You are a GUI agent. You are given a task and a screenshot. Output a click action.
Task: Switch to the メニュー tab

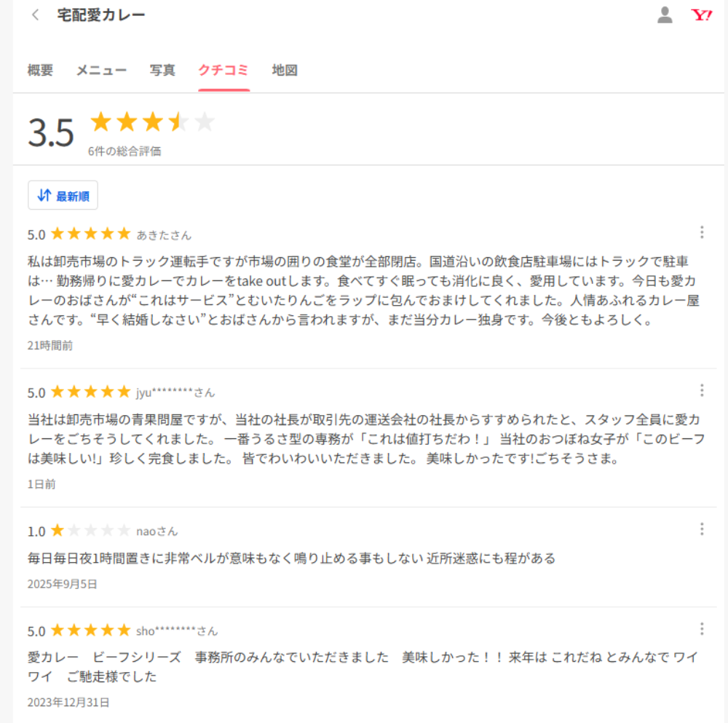coord(101,71)
